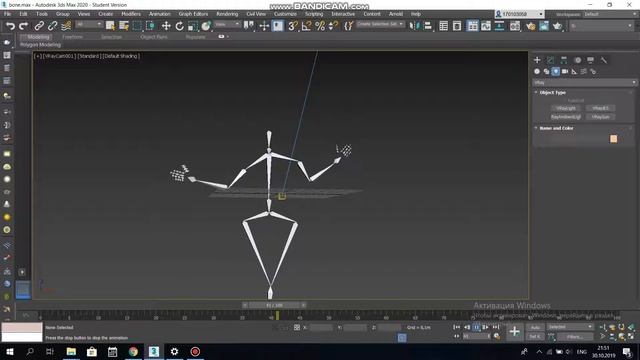Open the key filter Selected dropdown
The height and width of the screenshot is (360, 640).
point(569,327)
